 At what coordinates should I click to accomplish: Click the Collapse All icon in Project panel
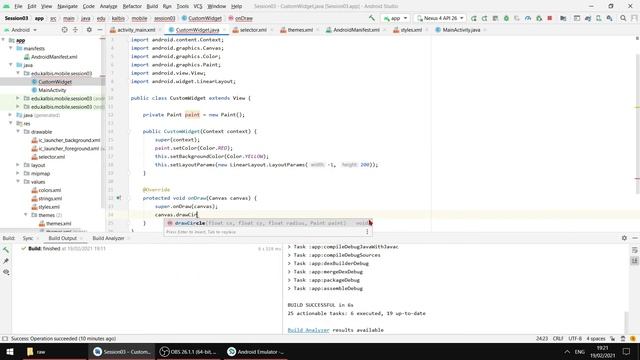pos(76,30)
